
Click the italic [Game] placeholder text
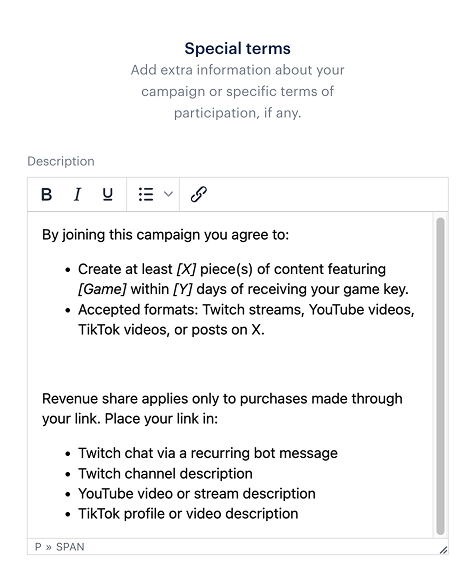[x=102, y=289]
